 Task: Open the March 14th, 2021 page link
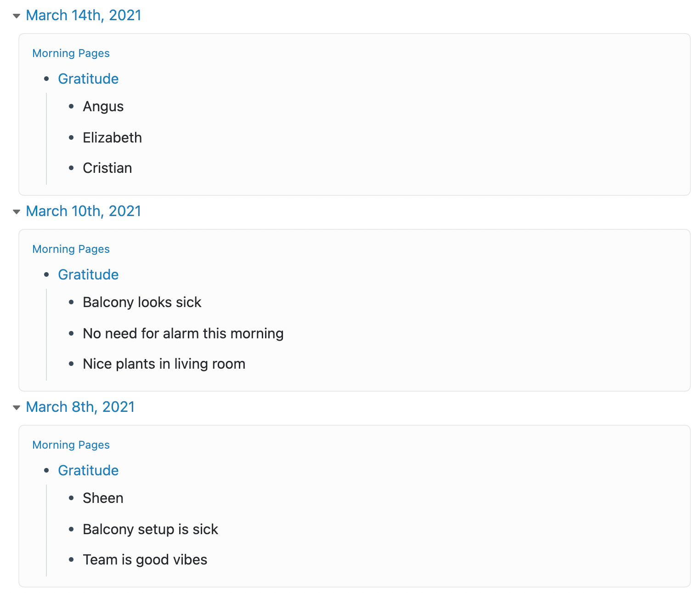click(x=84, y=15)
